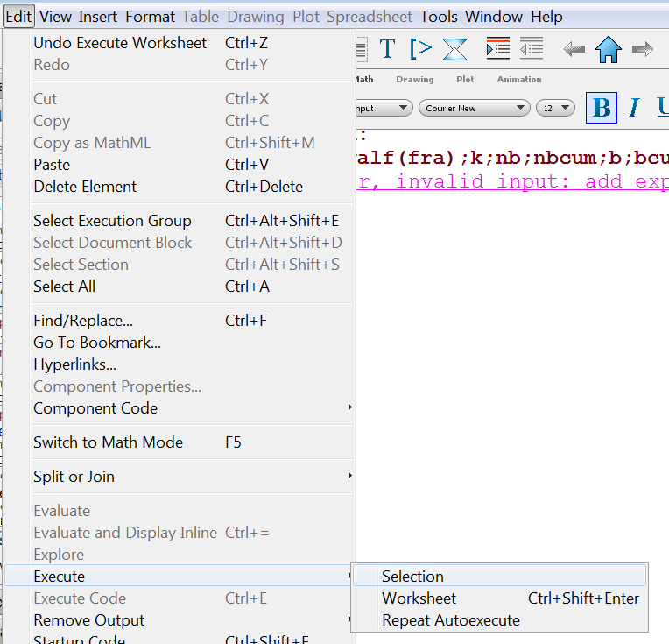Go back using left arrow icon

coord(574,49)
